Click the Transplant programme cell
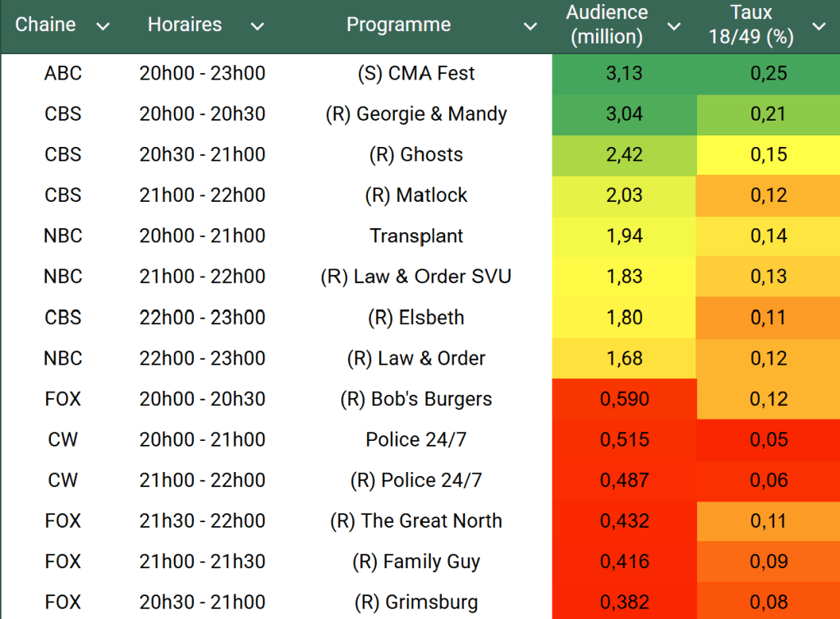Screen dimensions: 840x619 tap(416, 236)
